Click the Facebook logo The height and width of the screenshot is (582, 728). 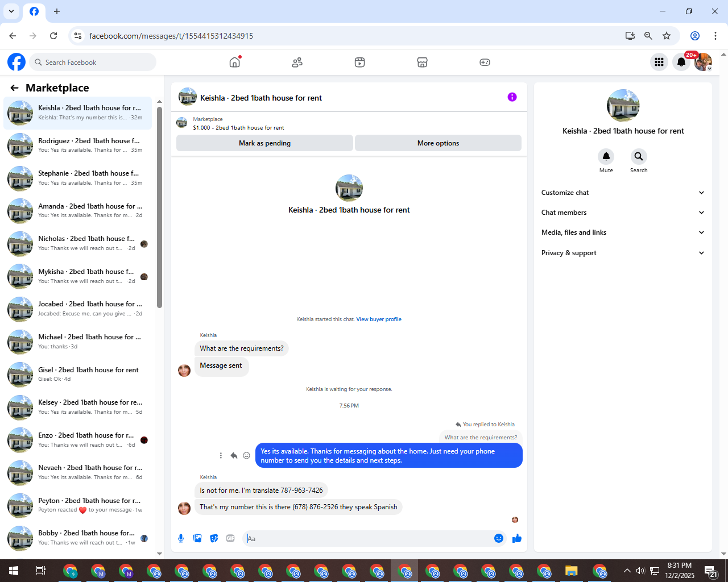pyautogui.click(x=16, y=62)
